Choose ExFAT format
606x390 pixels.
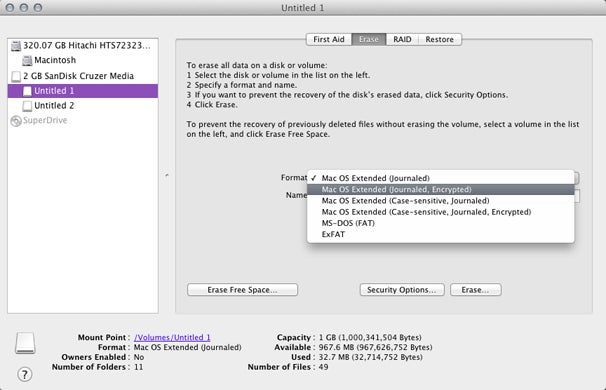pyautogui.click(x=441, y=234)
